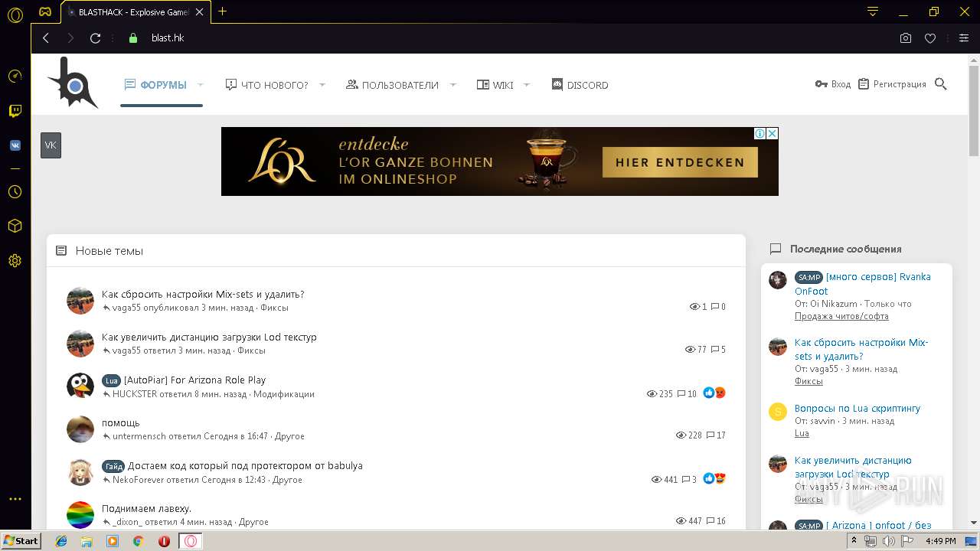Click Вход login link
This screenshot has height=551, width=980.
(x=833, y=84)
